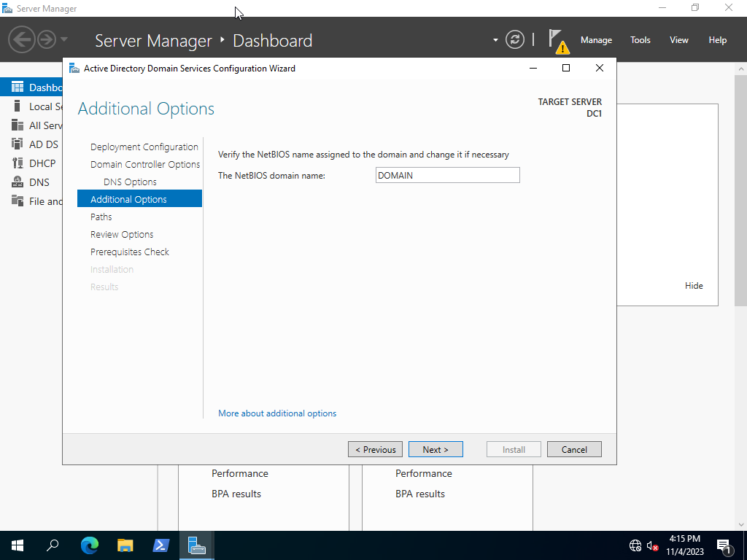Open right tile's Performance entry
Image resolution: width=747 pixels, height=560 pixels.
click(424, 473)
